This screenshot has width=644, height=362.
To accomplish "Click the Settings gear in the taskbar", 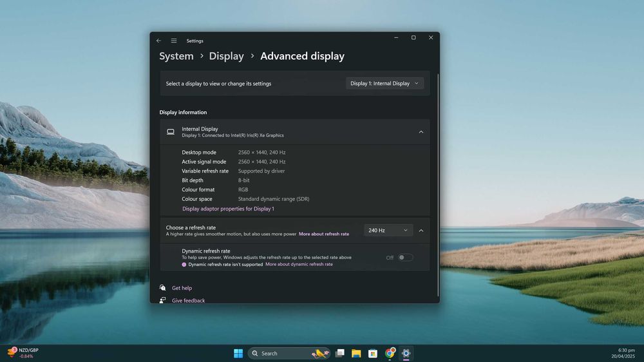I will pos(406,354).
